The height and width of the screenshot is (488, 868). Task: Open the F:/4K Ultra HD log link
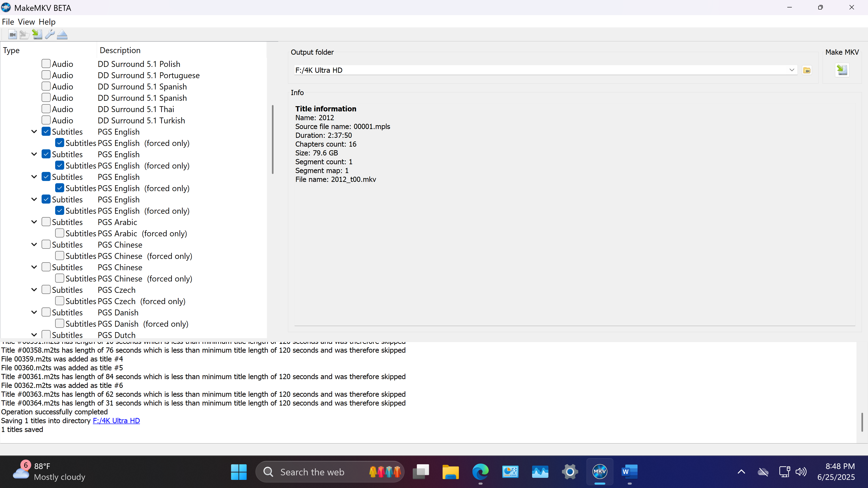coord(116,421)
